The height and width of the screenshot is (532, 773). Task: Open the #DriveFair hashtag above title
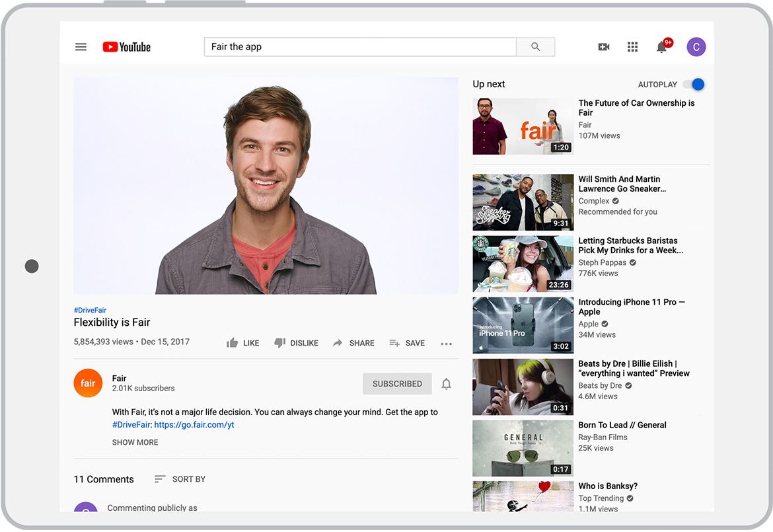click(x=90, y=310)
